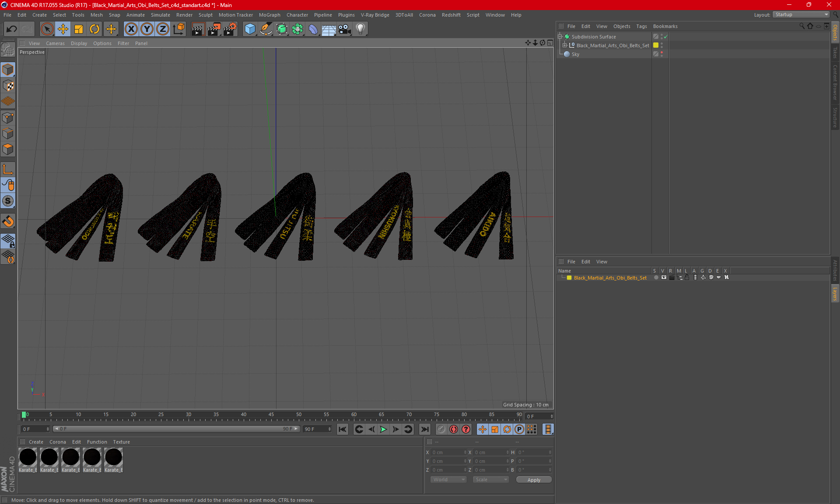Open material manager Corona menu
This screenshot has width=840, height=504.
click(58, 442)
